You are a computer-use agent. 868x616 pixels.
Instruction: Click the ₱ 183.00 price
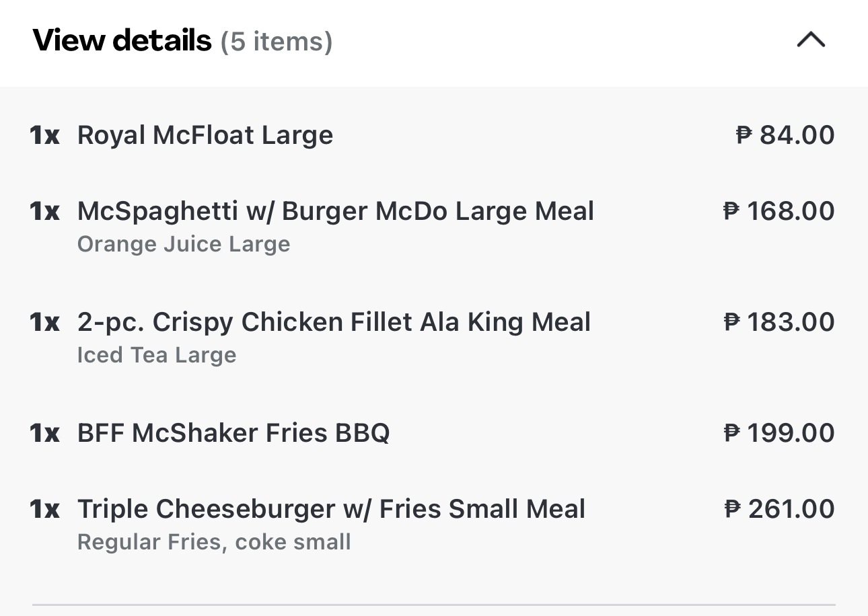(x=779, y=322)
